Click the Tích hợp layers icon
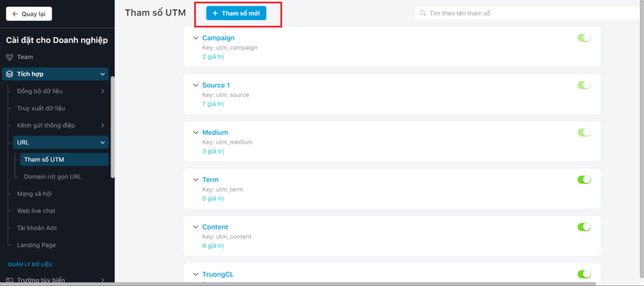 coord(9,74)
